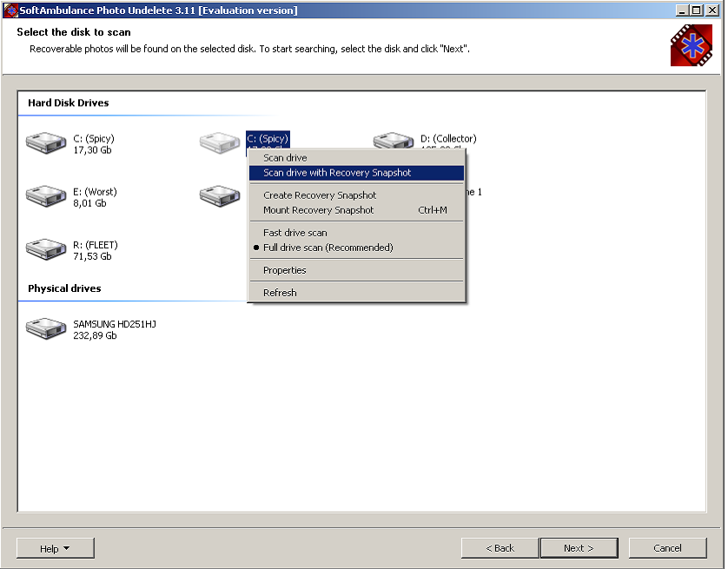
Task: Click the "8,01 Gb" size text
Action: (x=89, y=203)
